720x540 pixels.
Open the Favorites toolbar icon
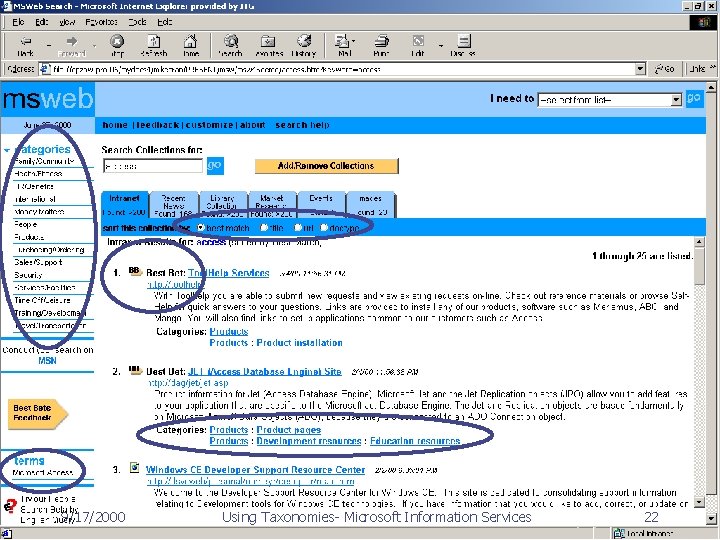click(268, 41)
